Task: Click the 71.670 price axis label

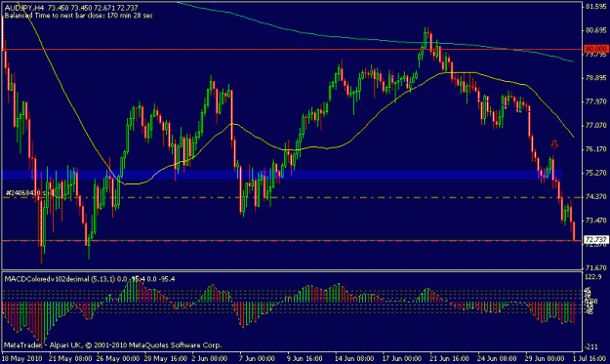Action: [x=595, y=267]
